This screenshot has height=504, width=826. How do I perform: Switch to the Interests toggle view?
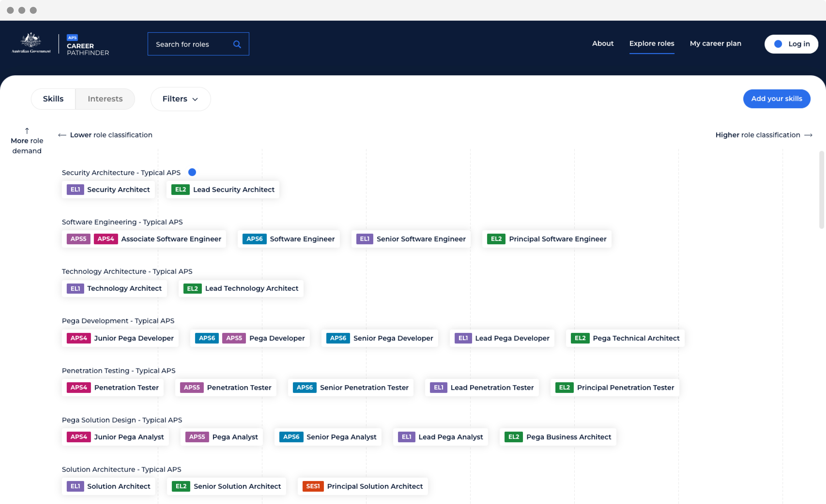pyautogui.click(x=105, y=99)
